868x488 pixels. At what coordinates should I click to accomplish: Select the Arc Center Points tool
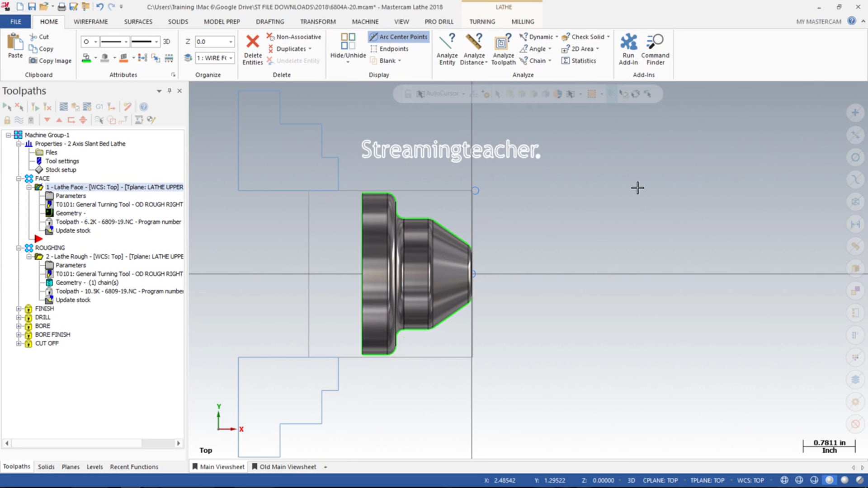pyautogui.click(x=400, y=36)
